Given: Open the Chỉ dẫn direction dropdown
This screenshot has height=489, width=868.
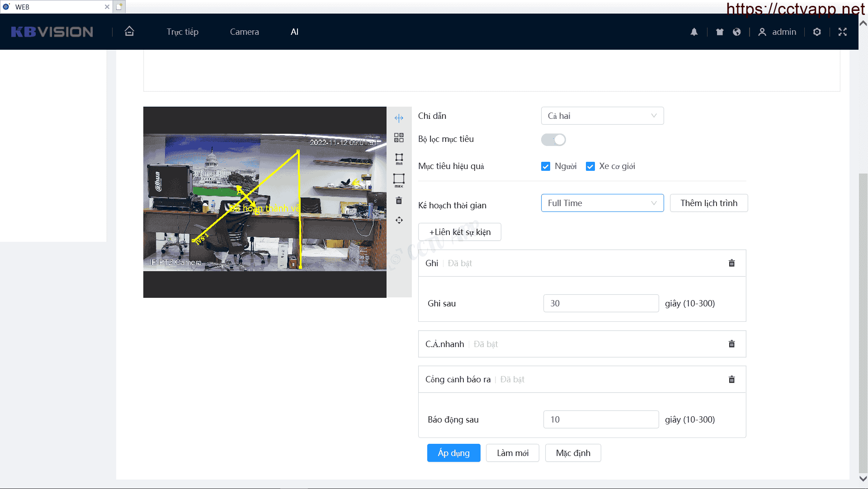Looking at the screenshot, I should pyautogui.click(x=602, y=116).
